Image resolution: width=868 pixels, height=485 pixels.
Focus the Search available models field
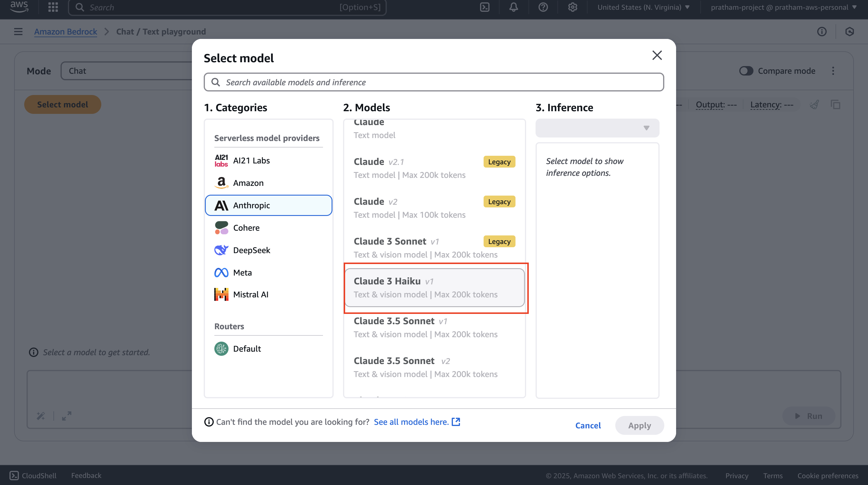(434, 82)
